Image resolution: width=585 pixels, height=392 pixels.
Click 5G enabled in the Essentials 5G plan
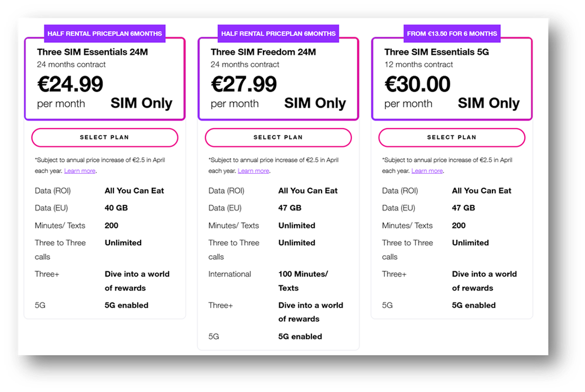pyautogui.click(x=474, y=305)
